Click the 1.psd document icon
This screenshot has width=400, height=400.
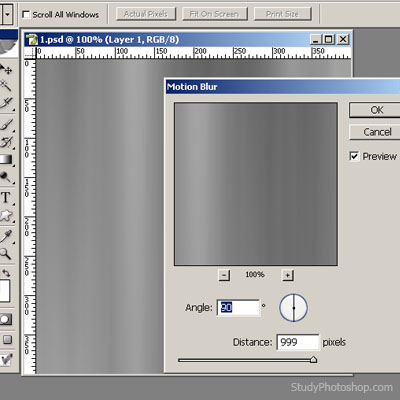click(32, 40)
